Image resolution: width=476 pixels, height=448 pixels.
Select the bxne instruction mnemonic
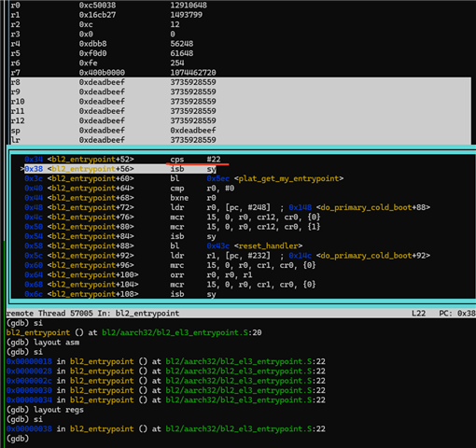179,198
